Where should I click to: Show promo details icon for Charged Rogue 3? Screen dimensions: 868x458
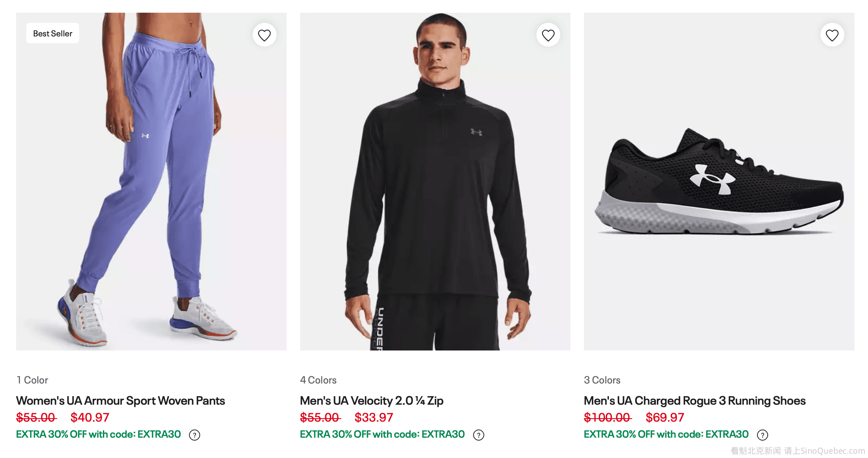pos(762,435)
